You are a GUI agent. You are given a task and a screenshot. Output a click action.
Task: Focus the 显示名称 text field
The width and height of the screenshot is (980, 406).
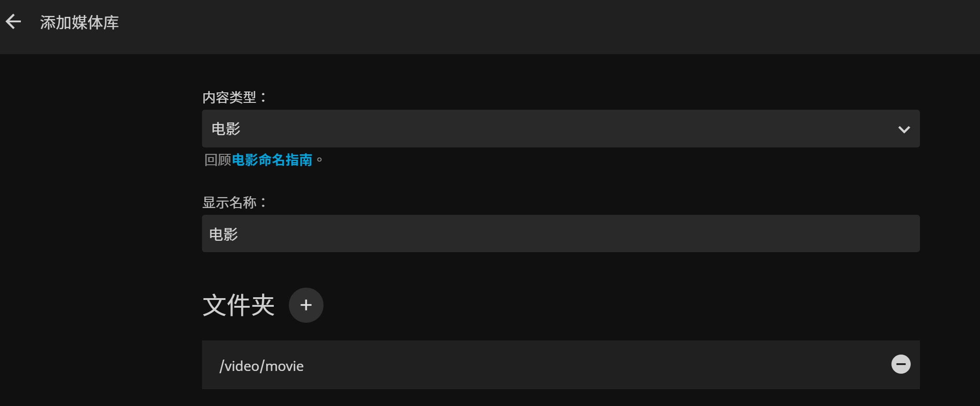[561, 233]
